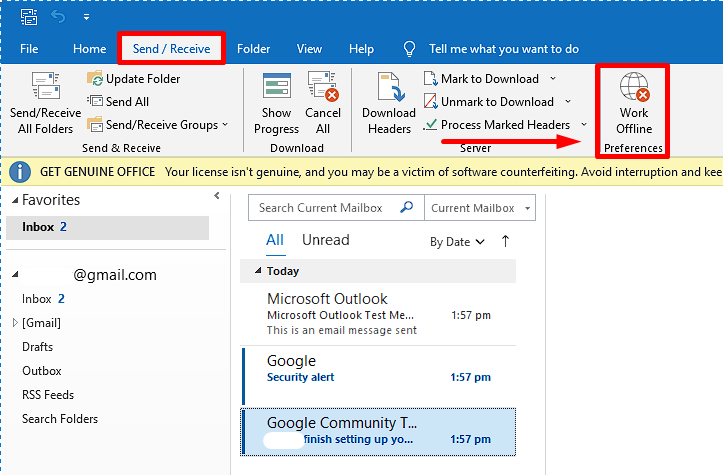The image size is (723, 475).
Task: Collapse the @gmail.com account tree
Action: coord(15,275)
